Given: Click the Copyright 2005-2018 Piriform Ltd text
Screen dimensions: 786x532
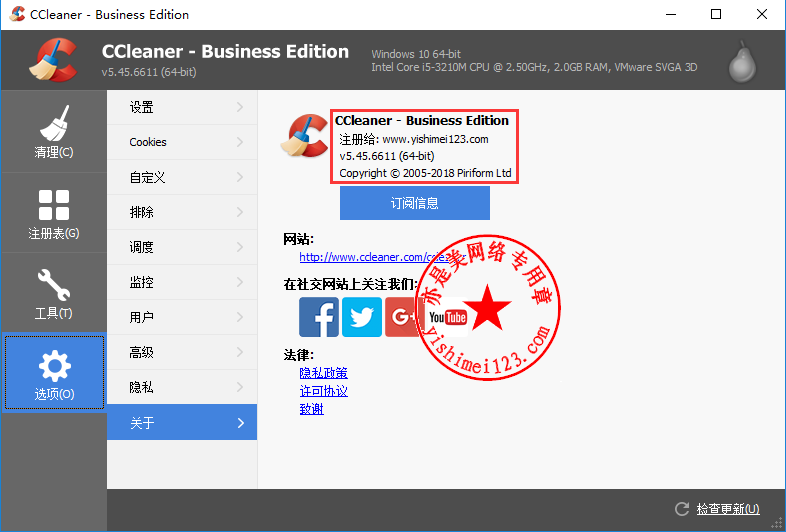Looking at the screenshot, I should (x=425, y=173).
